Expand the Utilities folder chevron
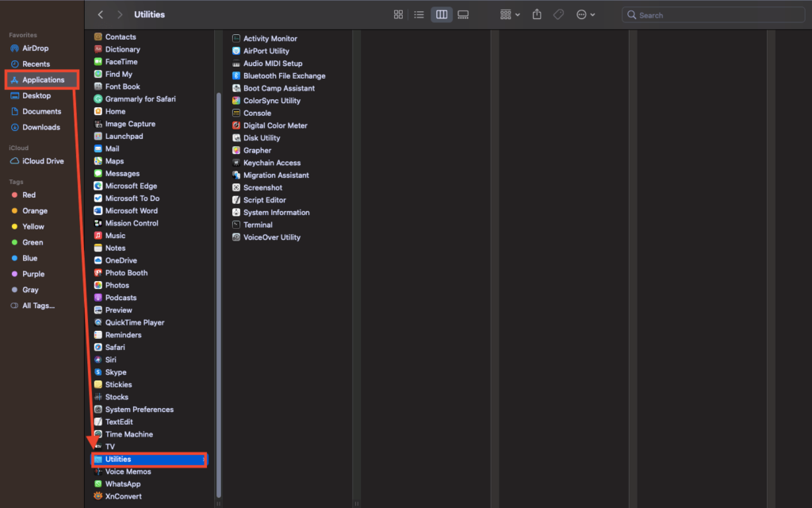The width and height of the screenshot is (812, 508). [204, 460]
